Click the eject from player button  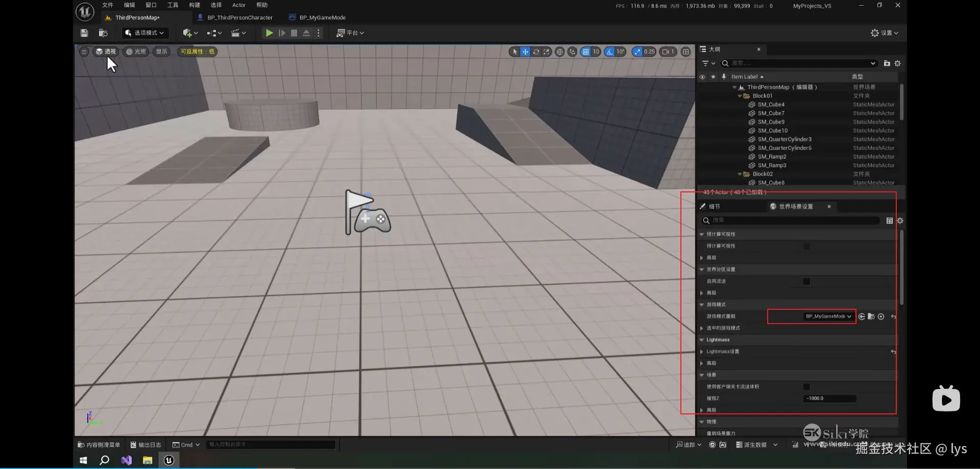(x=306, y=33)
